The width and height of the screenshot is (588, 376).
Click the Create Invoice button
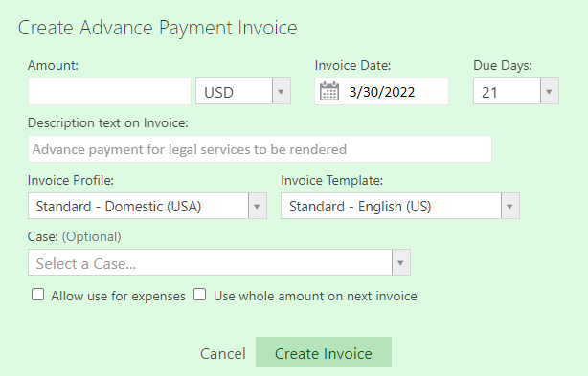point(324,352)
